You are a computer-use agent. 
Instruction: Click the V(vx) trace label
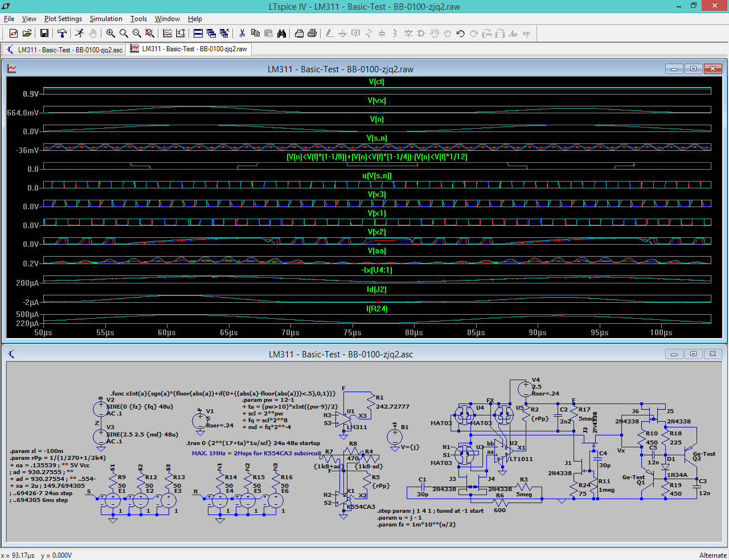point(376,100)
